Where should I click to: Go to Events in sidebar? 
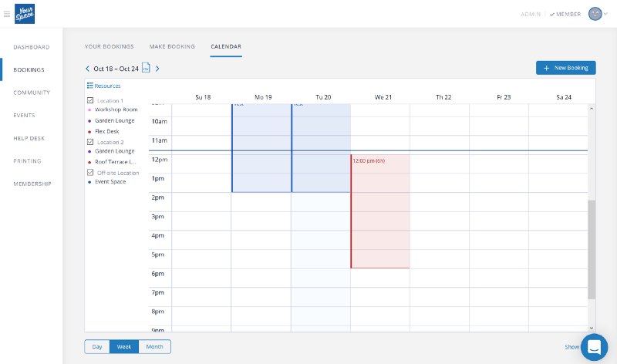pos(24,116)
